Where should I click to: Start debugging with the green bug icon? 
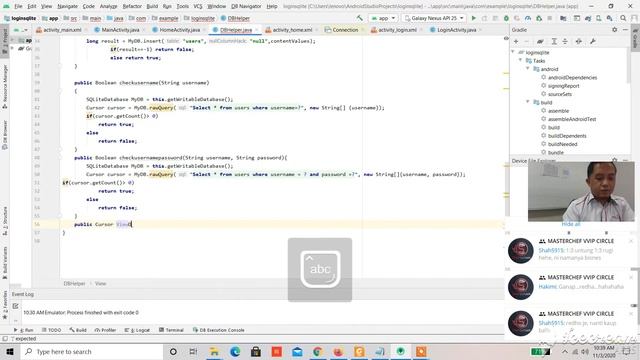click(506, 18)
